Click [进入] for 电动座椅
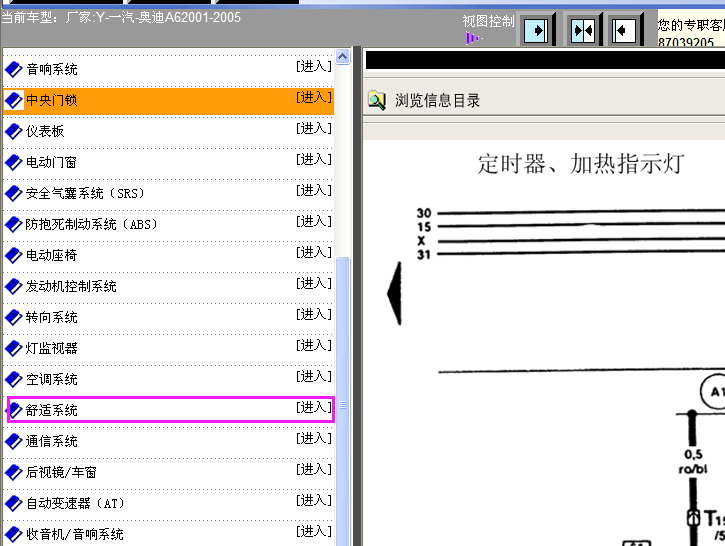725x546 pixels. (x=314, y=252)
